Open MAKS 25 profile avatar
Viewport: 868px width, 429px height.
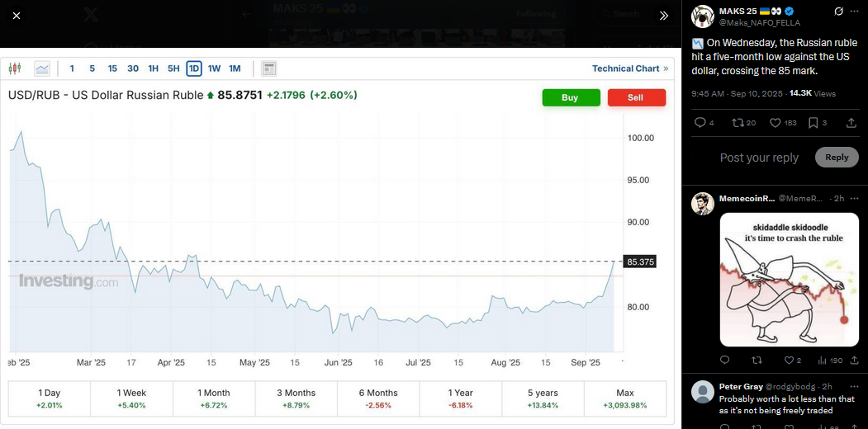[x=703, y=16]
